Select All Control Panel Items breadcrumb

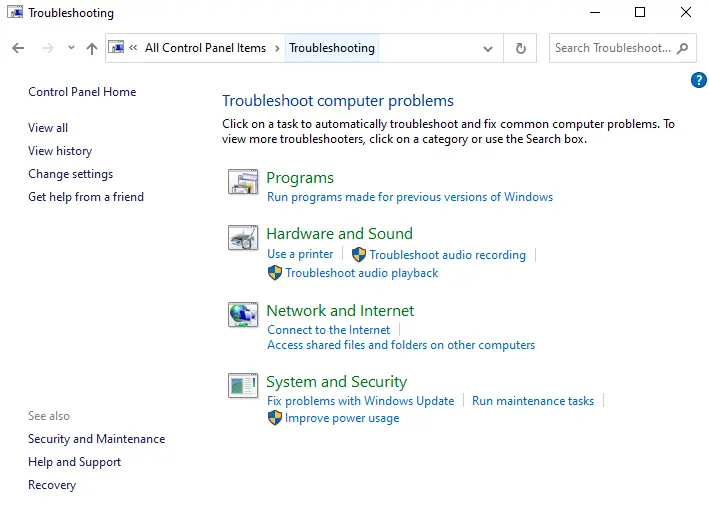click(x=205, y=48)
